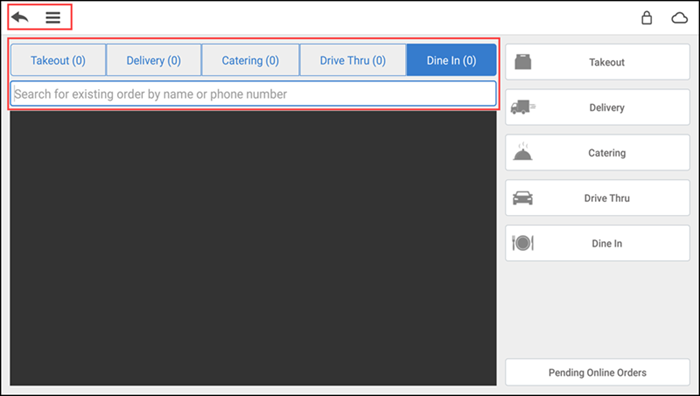The image size is (700, 396).
Task: Click the catering cloche icon
Action: click(x=523, y=152)
